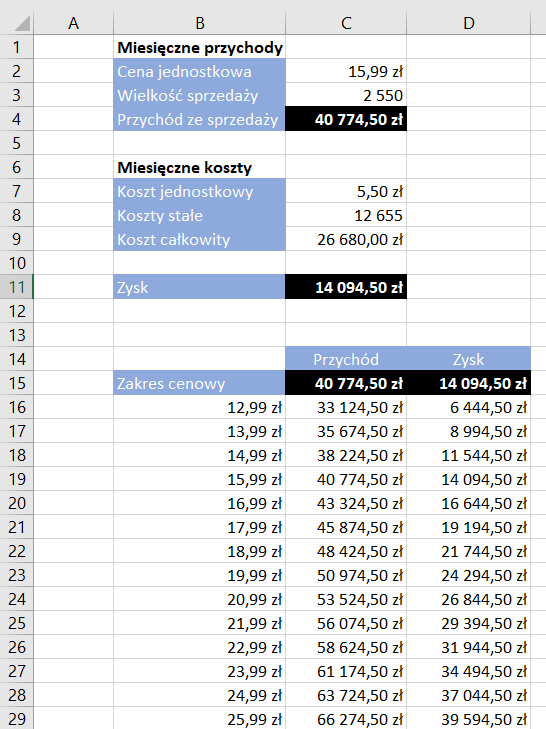Select column C header
The image size is (546, 729).
[346, 23]
